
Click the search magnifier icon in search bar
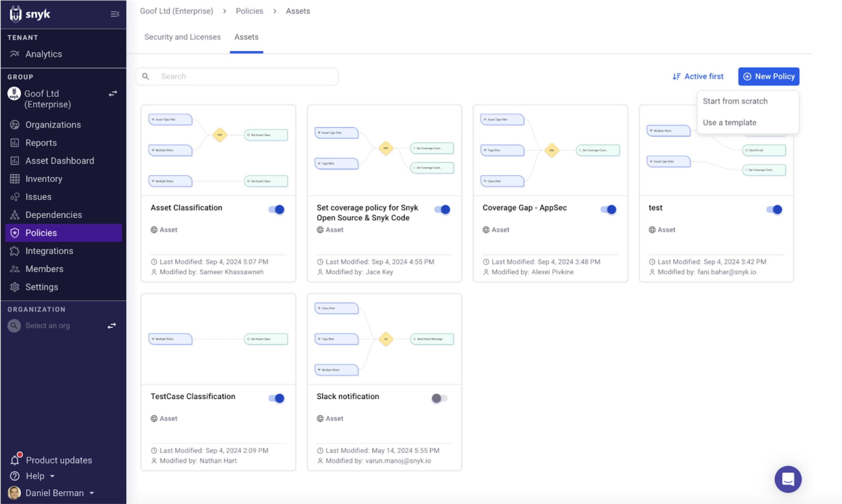(x=145, y=76)
